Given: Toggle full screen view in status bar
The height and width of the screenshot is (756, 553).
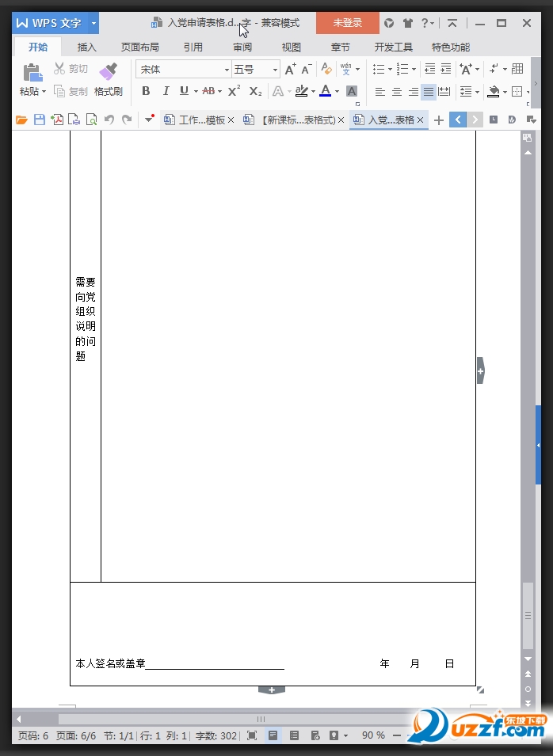Looking at the screenshot, I should tap(252, 735).
